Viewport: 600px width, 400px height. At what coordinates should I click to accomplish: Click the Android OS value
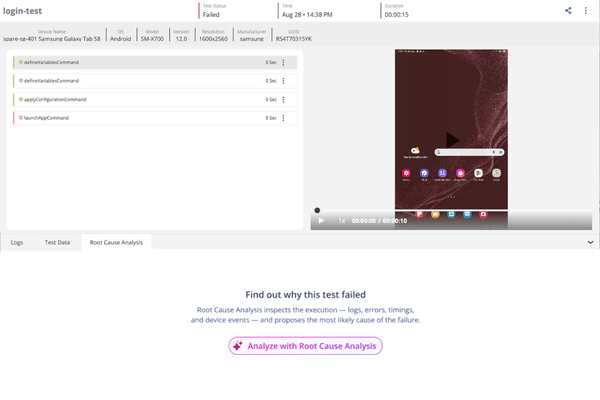click(121, 39)
